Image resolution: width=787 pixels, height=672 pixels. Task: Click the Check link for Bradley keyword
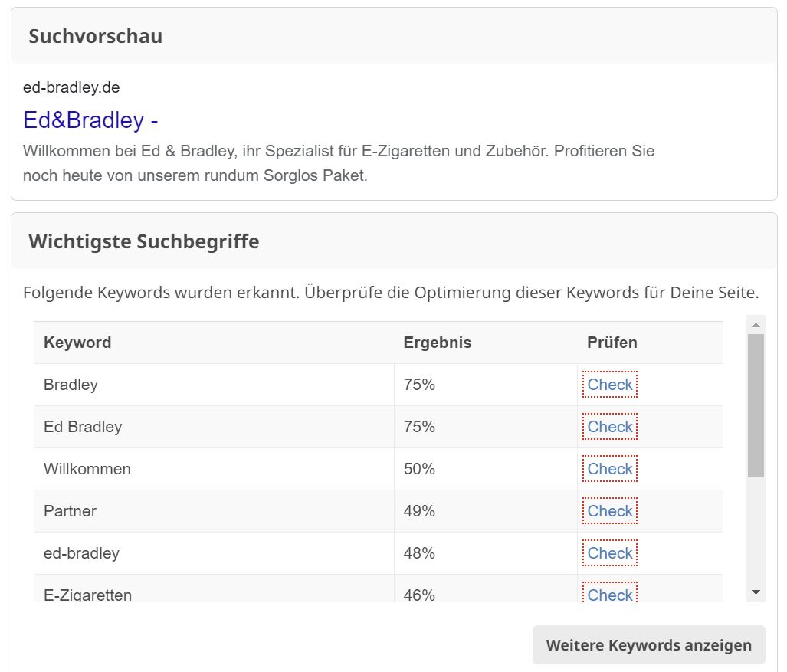click(x=610, y=385)
